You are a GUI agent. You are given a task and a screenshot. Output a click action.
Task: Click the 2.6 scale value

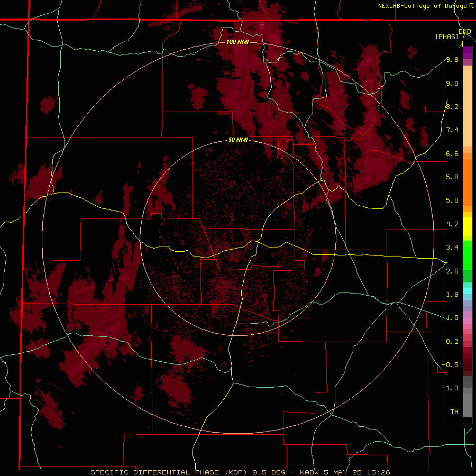[452, 271]
